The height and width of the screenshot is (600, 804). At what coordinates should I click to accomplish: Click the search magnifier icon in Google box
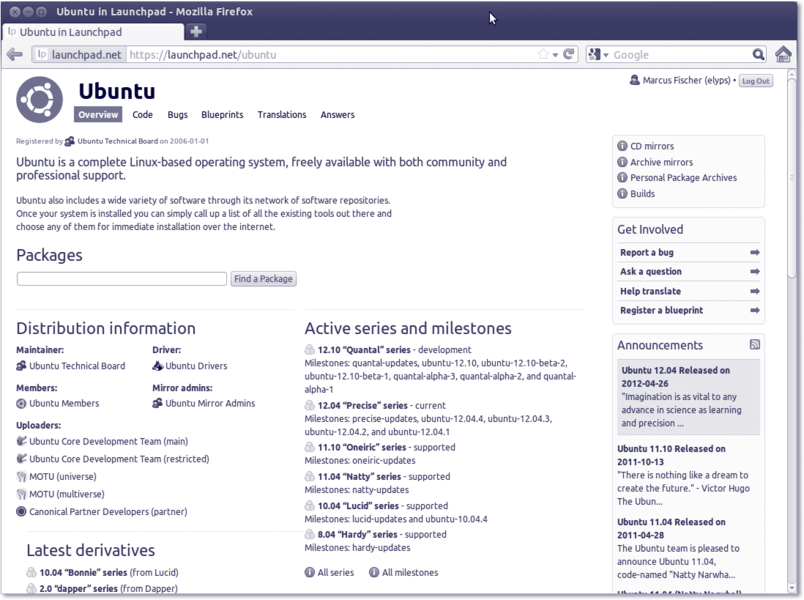tap(759, 55)
